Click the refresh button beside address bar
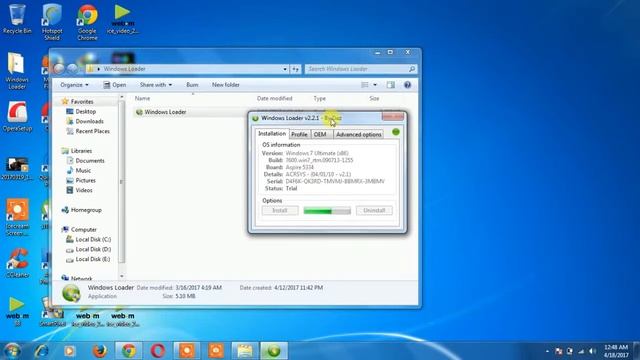The height and width of the screenshot is (360, 640). coord(296,69)
